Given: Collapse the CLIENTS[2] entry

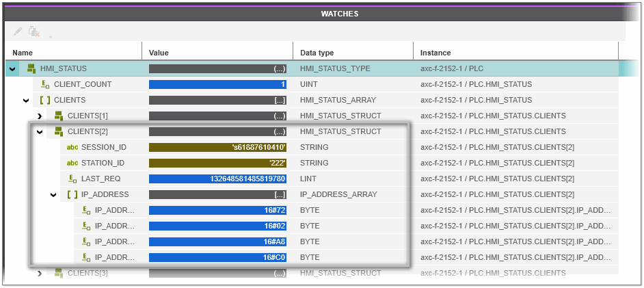Looking at the screenshot, I should pos(40,131).
